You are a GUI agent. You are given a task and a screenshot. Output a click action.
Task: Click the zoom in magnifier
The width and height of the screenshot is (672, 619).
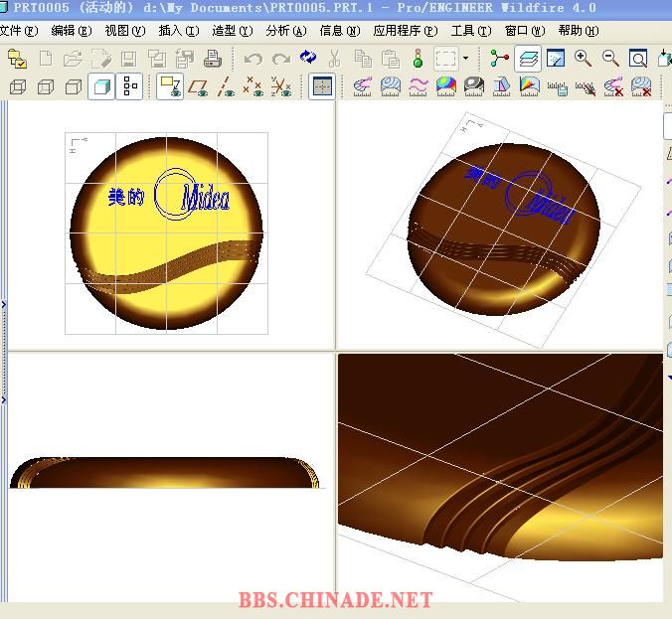point(583,59)
